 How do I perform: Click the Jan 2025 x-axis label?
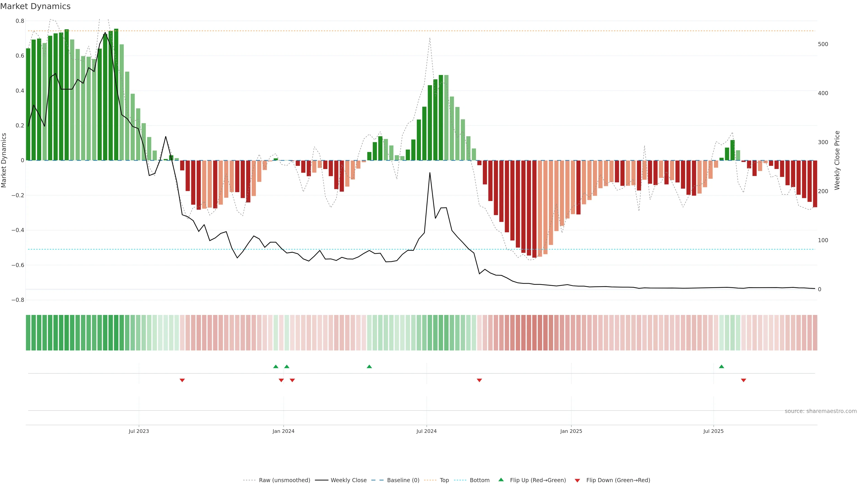click(571, 431)
